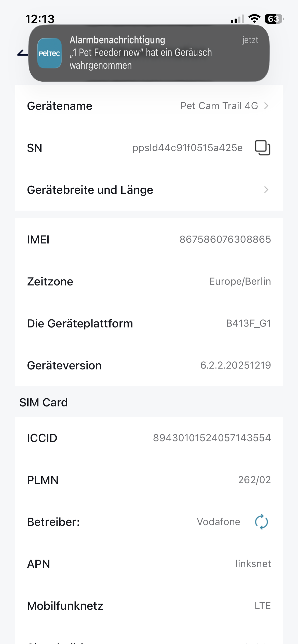Tap the cellular signal bars icon

(237, 19)
